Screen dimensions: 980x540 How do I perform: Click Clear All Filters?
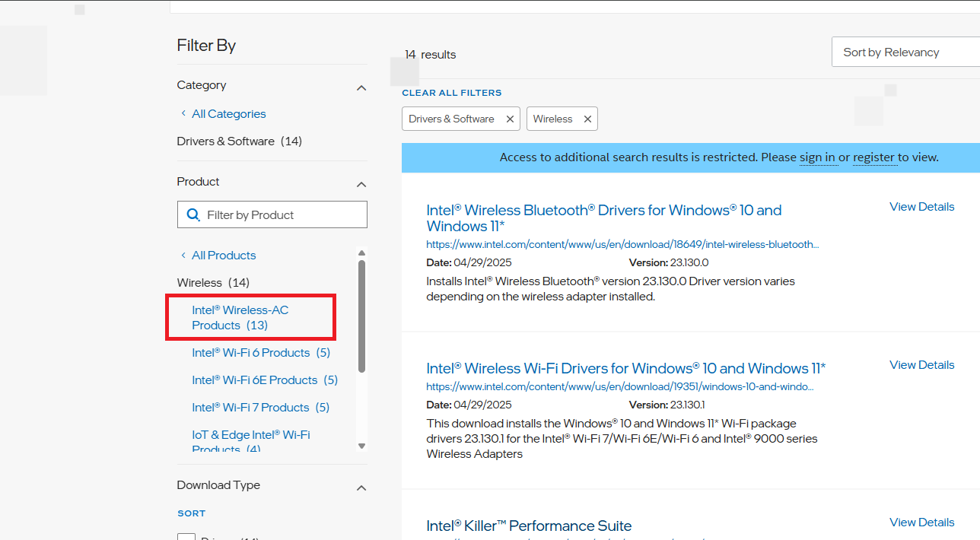pos(451,93)
